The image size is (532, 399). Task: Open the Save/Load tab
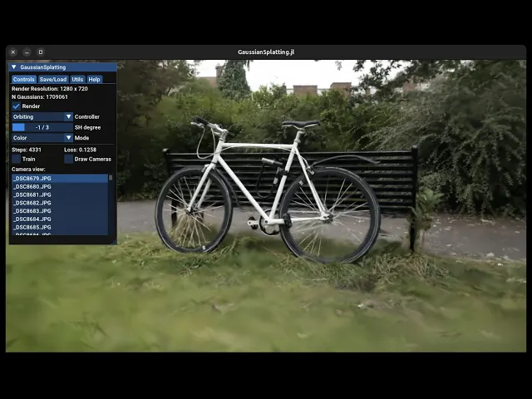point(53,80)
